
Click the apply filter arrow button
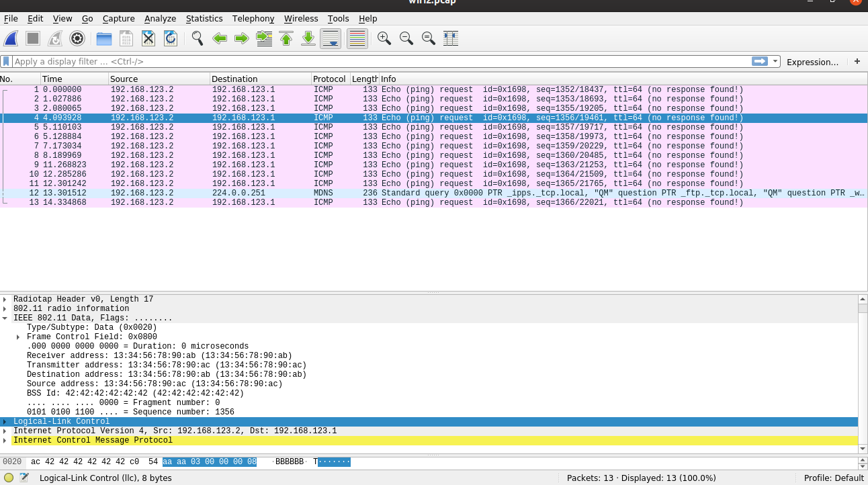tap(761, 61)
